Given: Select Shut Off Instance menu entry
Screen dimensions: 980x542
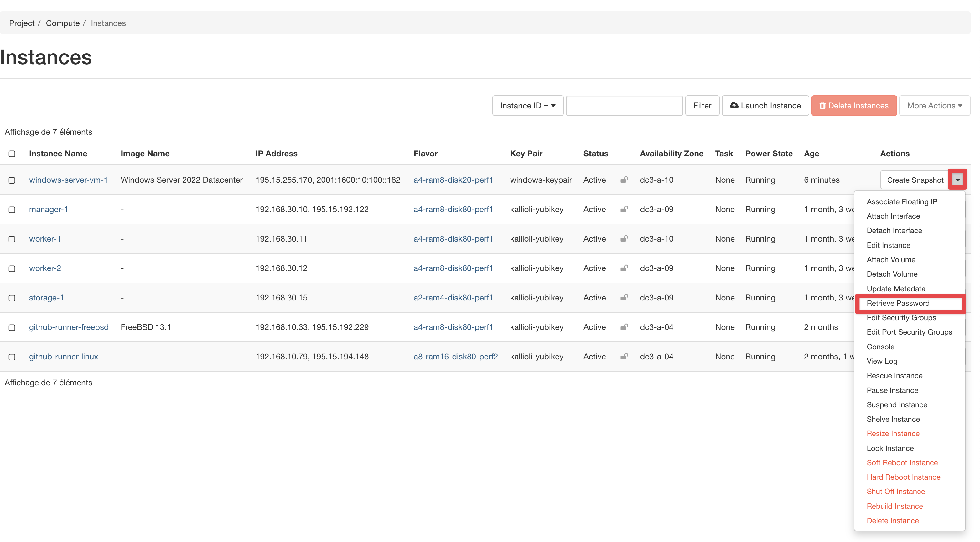Looking at the screenshot, I should [895, 492].
